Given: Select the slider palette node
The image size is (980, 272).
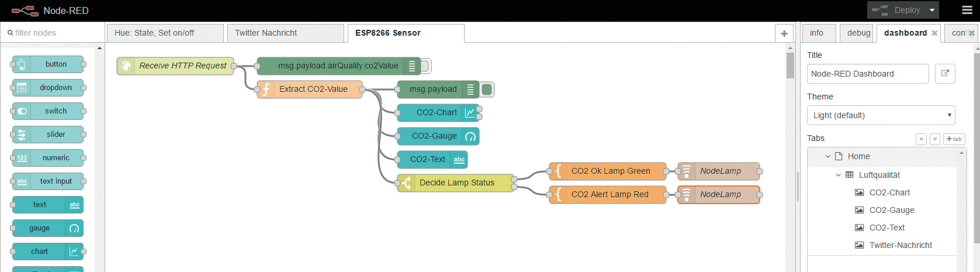Looking at the screenshot, I should coord(48,135).
